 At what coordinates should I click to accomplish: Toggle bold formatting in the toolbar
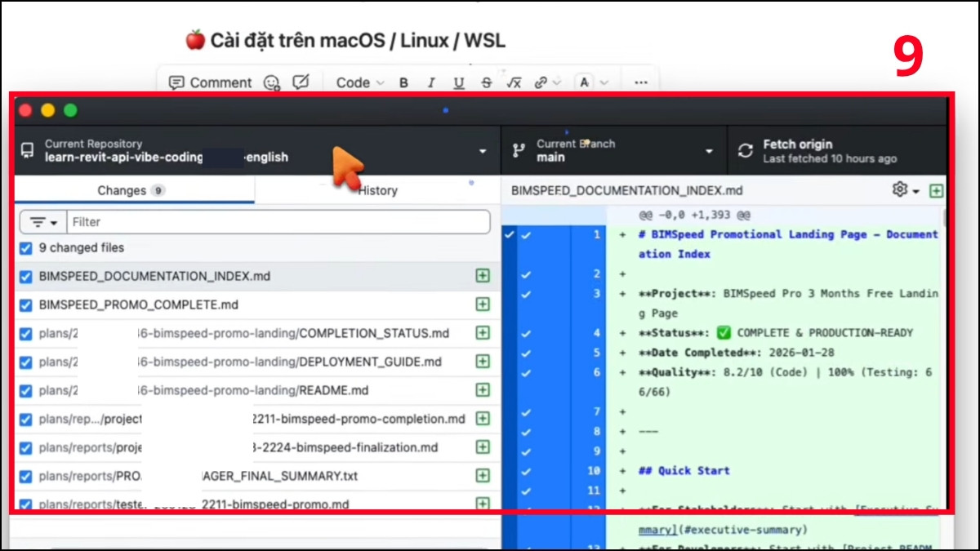[x=403, y=82]
